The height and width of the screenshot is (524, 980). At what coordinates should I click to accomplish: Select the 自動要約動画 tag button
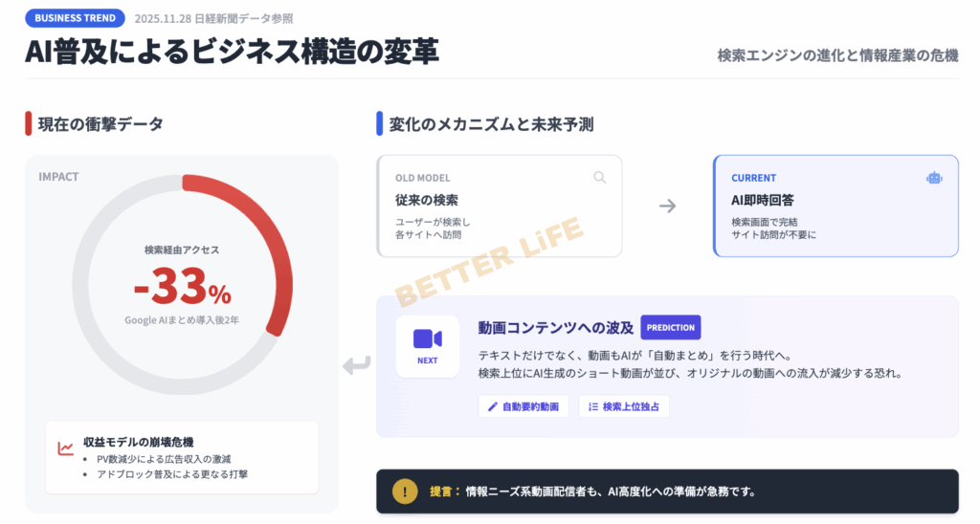[523, 406]
